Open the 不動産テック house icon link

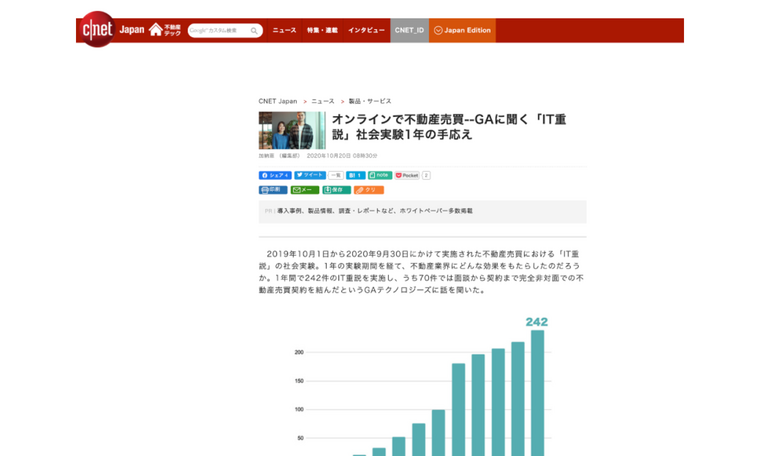click(x=164, y=30)
